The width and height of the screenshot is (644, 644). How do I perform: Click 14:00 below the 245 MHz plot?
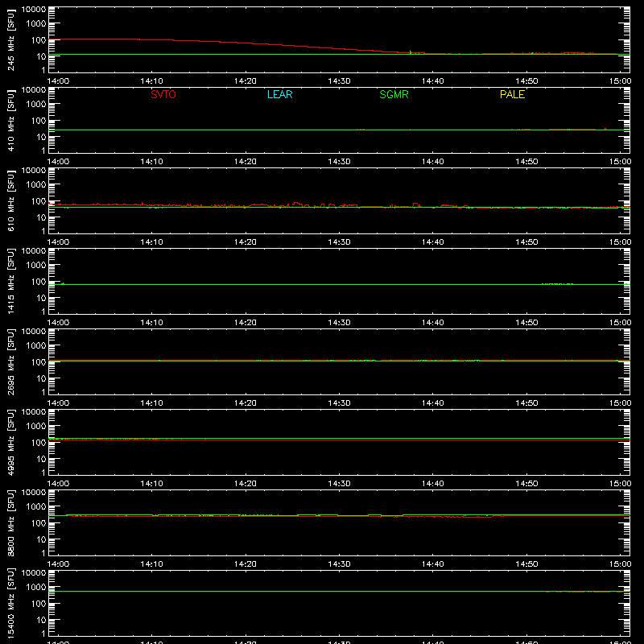pyautogui.click(x=58, y=81)
